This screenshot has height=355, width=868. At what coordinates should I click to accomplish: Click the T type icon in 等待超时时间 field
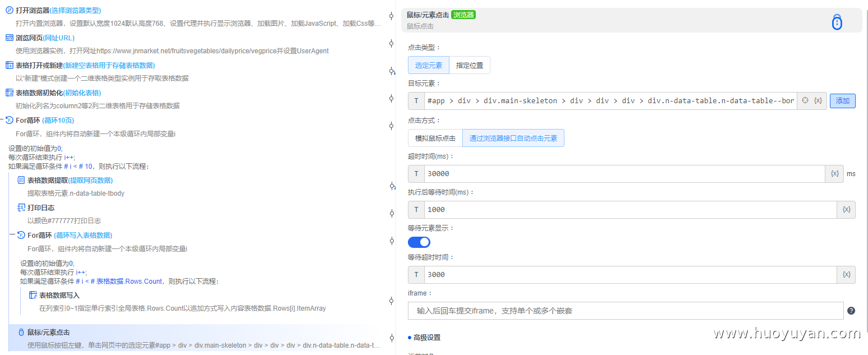coord(416,275)
